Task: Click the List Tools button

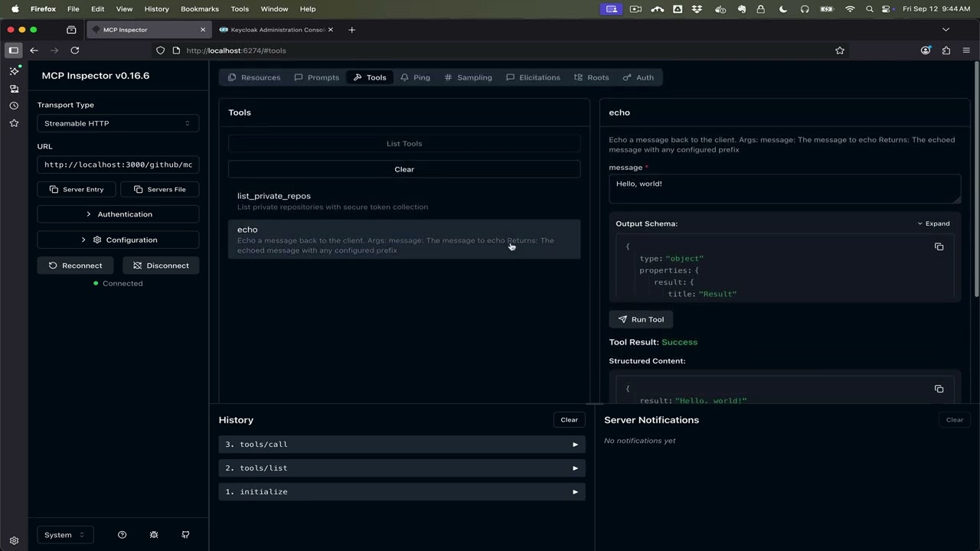Action: pyautogui.click(x=404, y=143)
